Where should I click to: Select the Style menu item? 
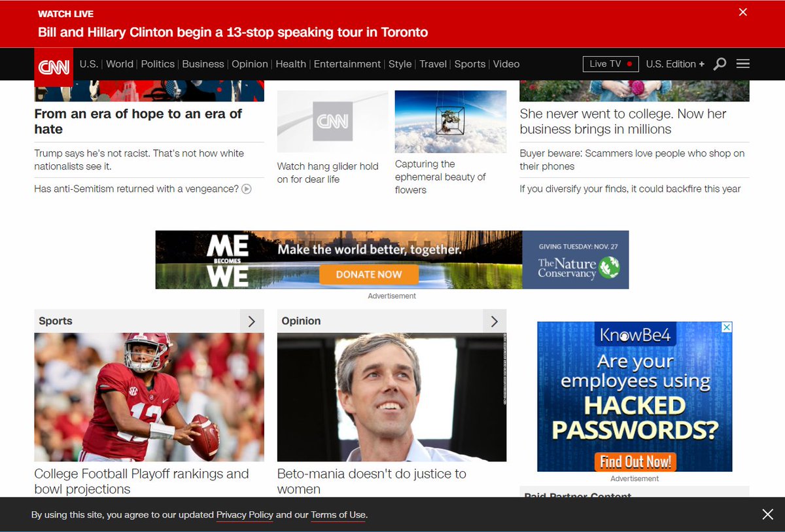click(x=400, y=64)
